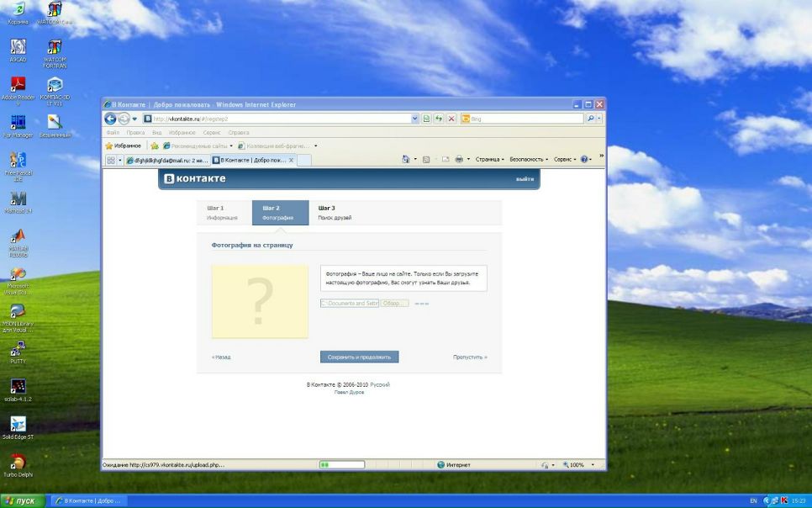Viewport: 812px width, 508px height.
Task: Click Шаг 1 Информация step tab
Action: pyautogui.click(x=223, y=212)
